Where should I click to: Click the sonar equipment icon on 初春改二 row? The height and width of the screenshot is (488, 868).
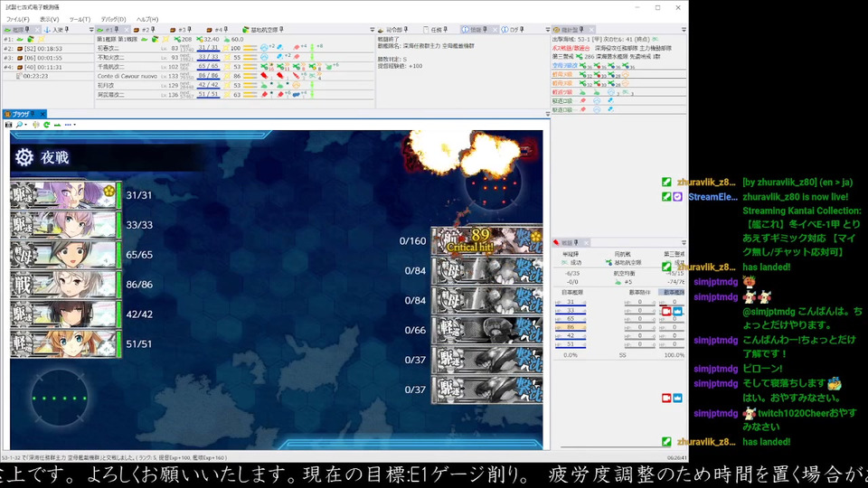264,48
